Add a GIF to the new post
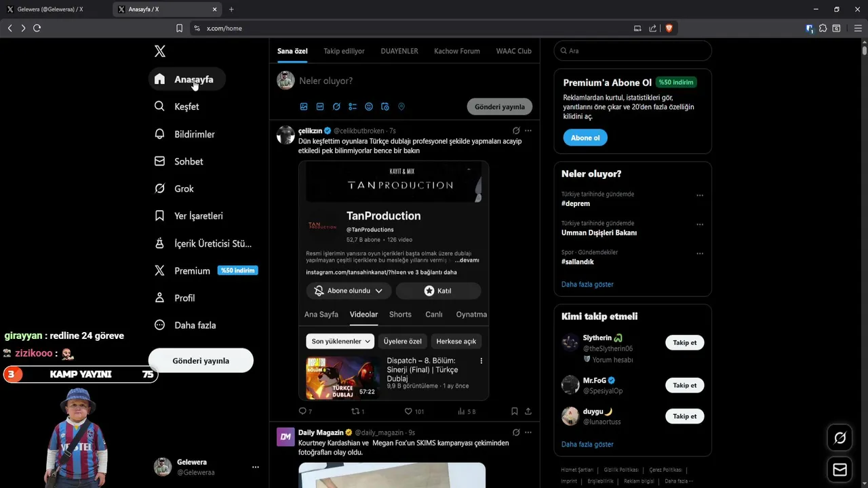Viewport: 868px width, 488px height. pyautogui.click(x=320, y=106)
